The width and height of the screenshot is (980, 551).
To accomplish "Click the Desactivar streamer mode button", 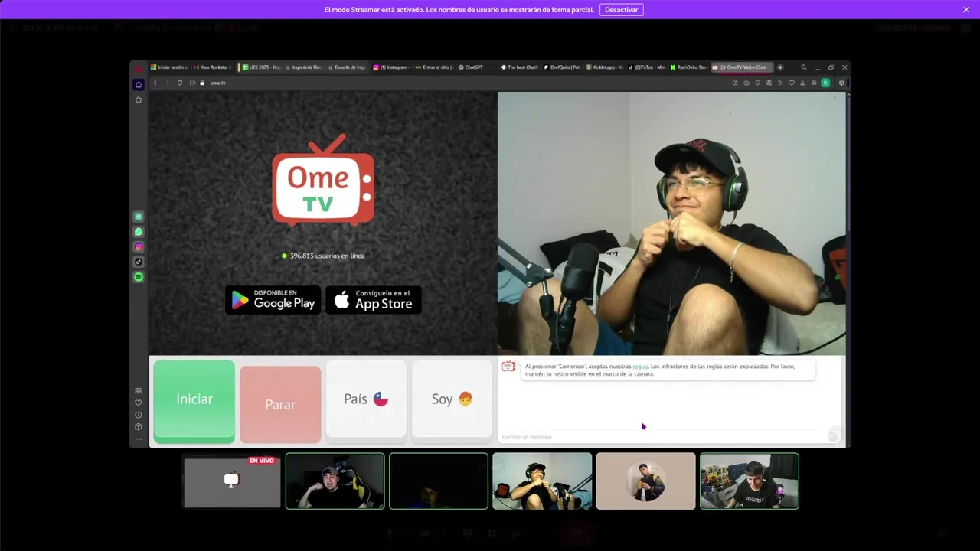I will 622,10.
